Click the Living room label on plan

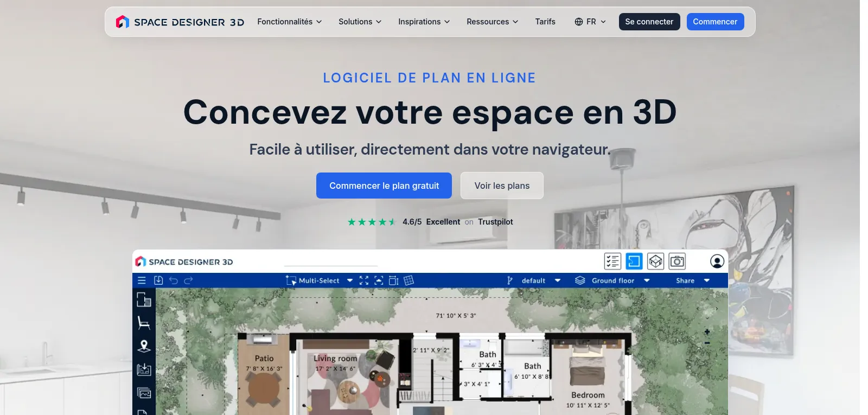pos(335,359)
